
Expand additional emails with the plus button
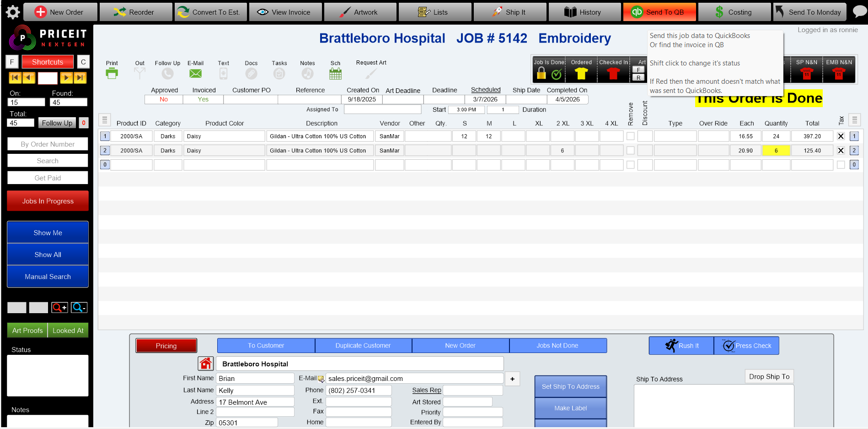click(x=512, y=379)
